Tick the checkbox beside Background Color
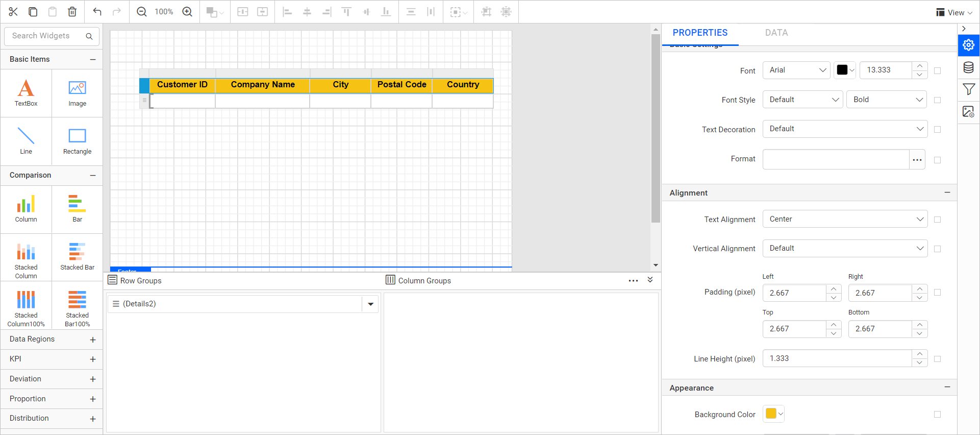Image resolution: width=980 pixels, height=435 pixels. tap(937, 415)
